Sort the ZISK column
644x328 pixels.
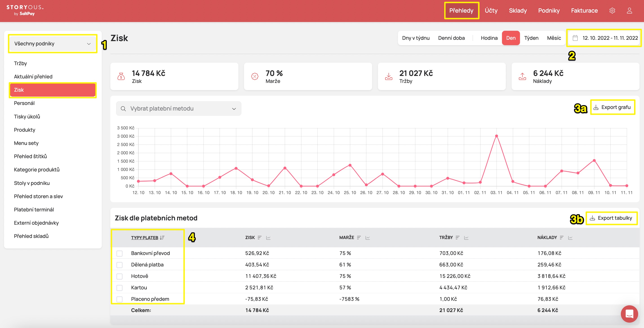[x=260, y=237]
